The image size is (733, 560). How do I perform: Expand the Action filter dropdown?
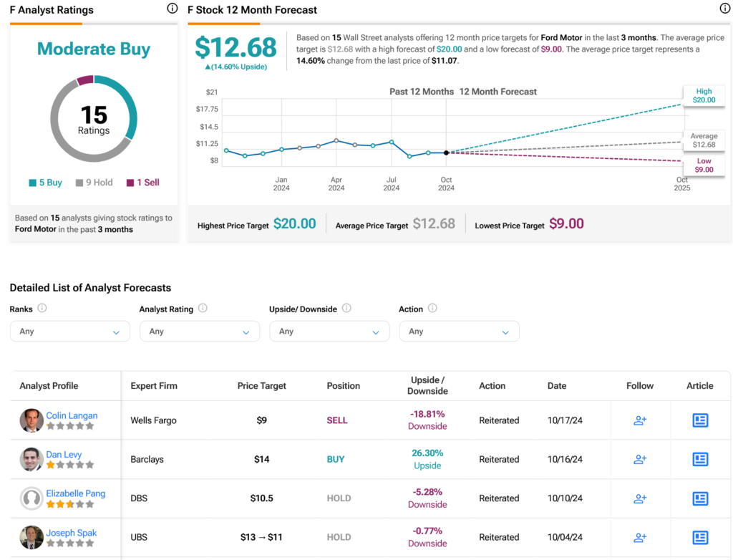click(459, 332)
